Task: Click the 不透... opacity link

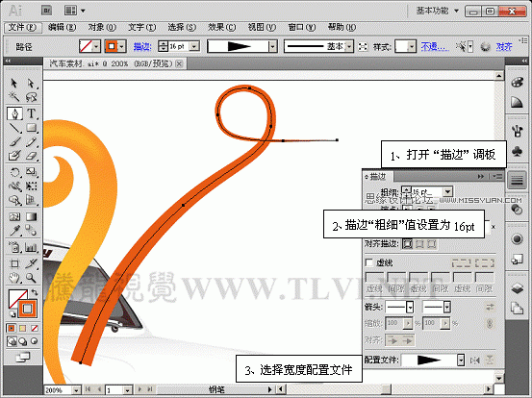Action: [435, 46]
